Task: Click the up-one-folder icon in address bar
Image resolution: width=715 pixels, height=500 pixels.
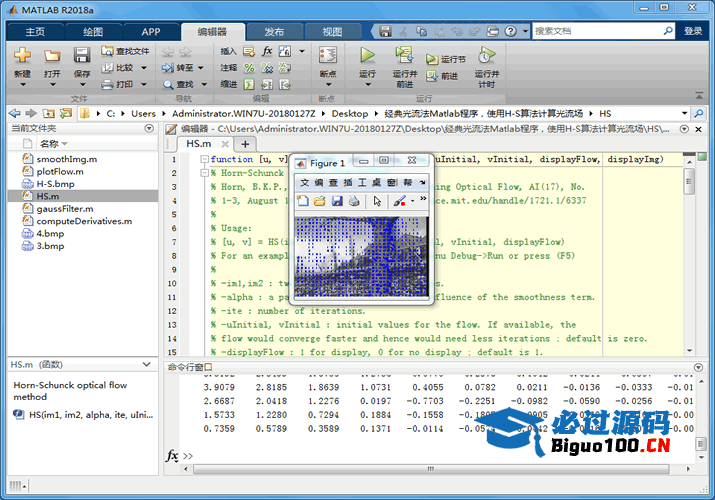Action: click(x=48, y=113)
